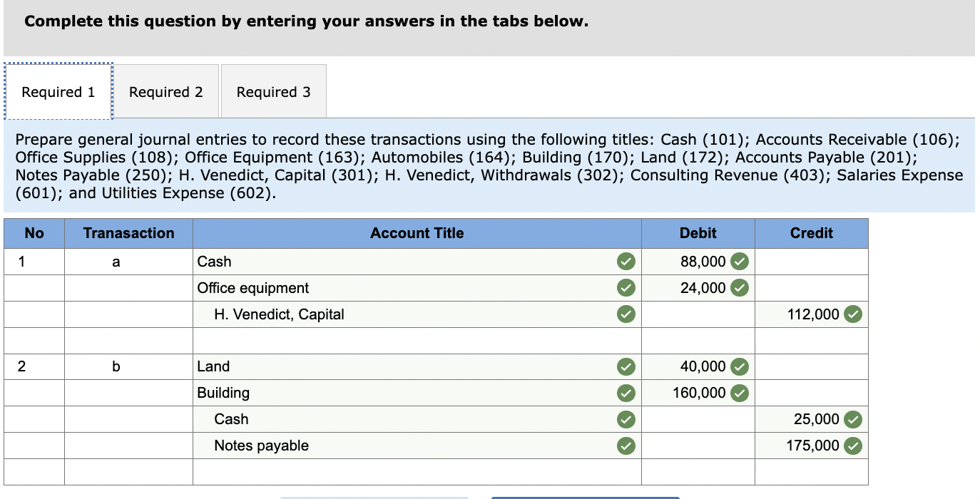
Task: Click the checkmark next to Notes payable 175,000 credit
Action: point(853,446)
